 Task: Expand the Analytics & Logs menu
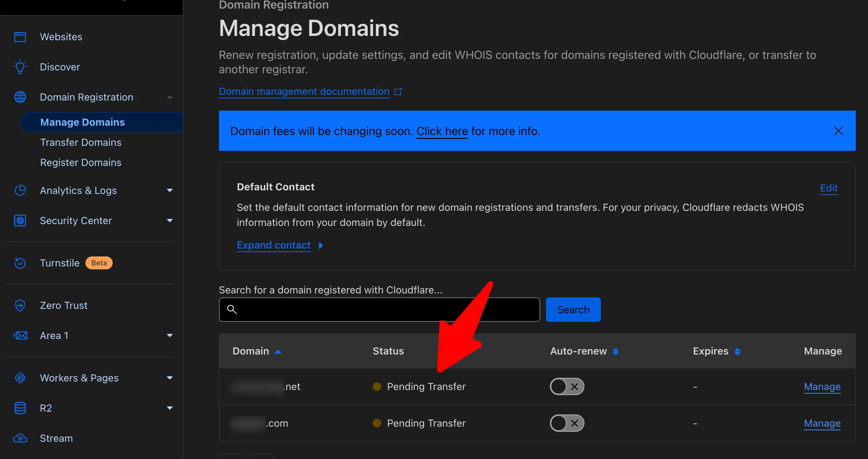point(170,190)
